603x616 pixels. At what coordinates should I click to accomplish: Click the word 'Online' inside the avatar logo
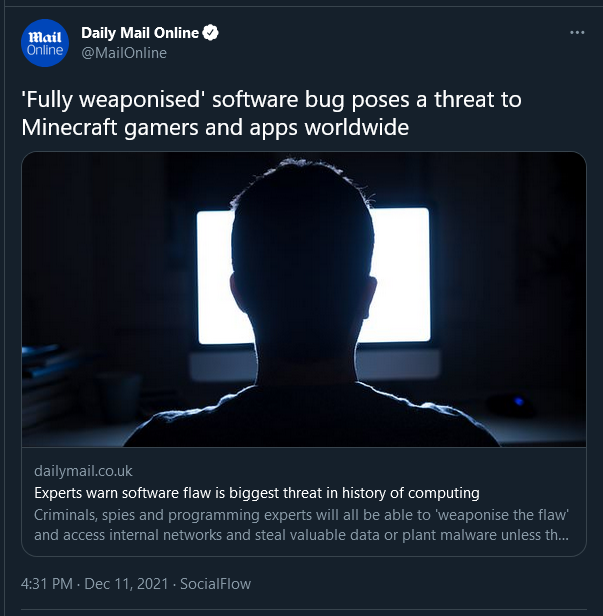45,50
